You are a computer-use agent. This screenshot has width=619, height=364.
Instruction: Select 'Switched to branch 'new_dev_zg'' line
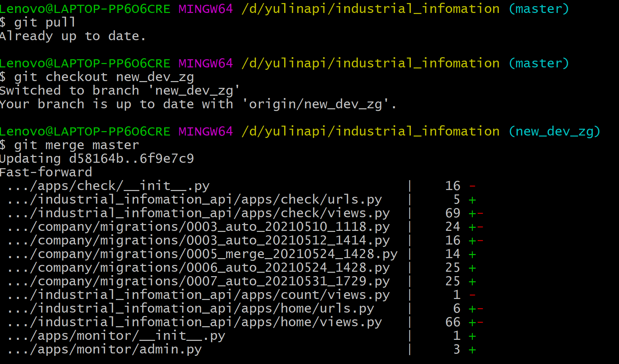pos(120,91)
